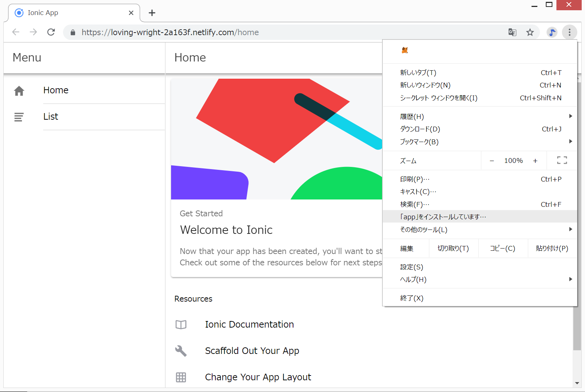Maximize the Chrome window
Image resolution: width=585 pixels, height=392 pixels.
pos(549,5)
